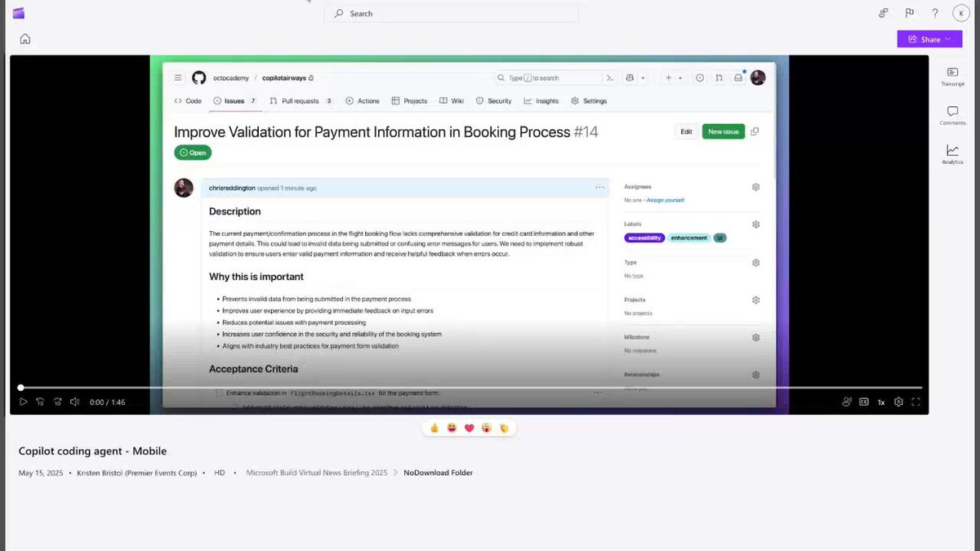The height and width of the screenshot is (551, 980).
Task: Open video player settings gear
Action: pyautogui.click(x=898, y=402)
